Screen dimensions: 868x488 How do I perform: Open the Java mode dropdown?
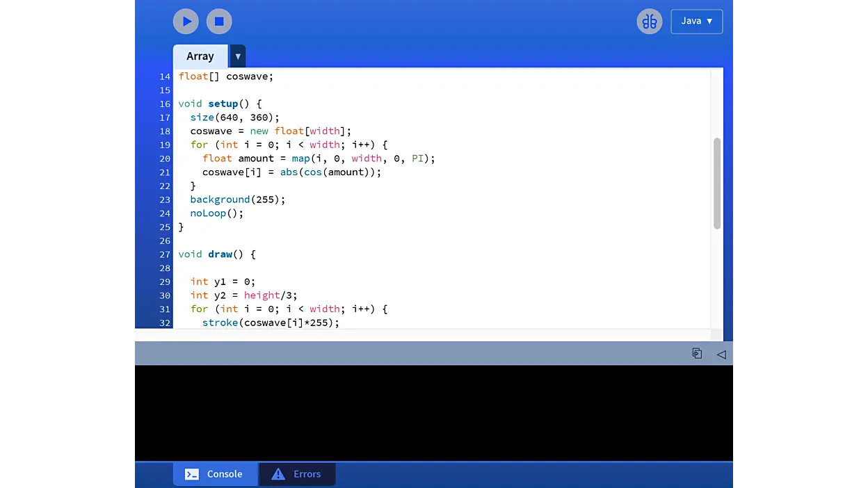[x=696, y=22]
